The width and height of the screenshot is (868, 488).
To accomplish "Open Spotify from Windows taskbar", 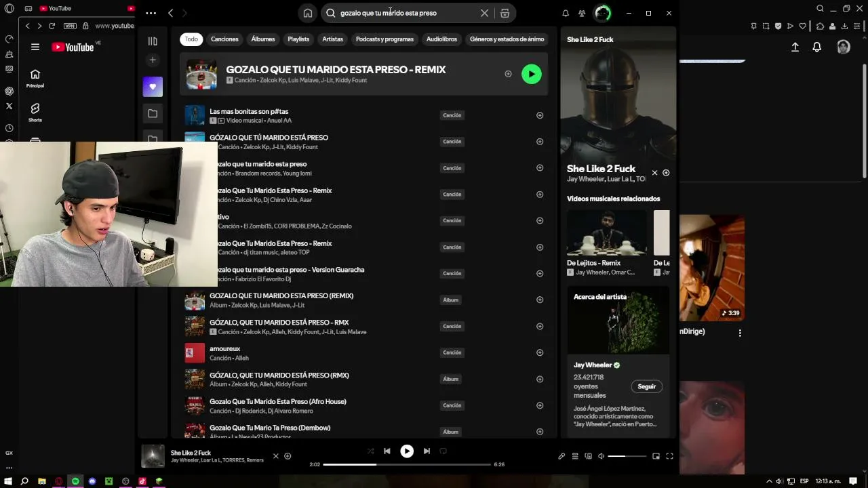I will coord(75,481).
